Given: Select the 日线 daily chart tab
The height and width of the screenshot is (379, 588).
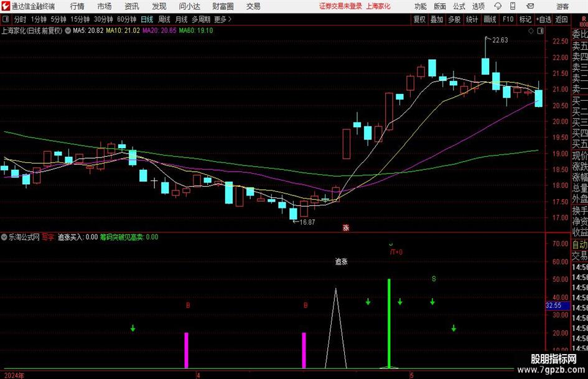Looking at the screenshot, I should tap(147, 19).
